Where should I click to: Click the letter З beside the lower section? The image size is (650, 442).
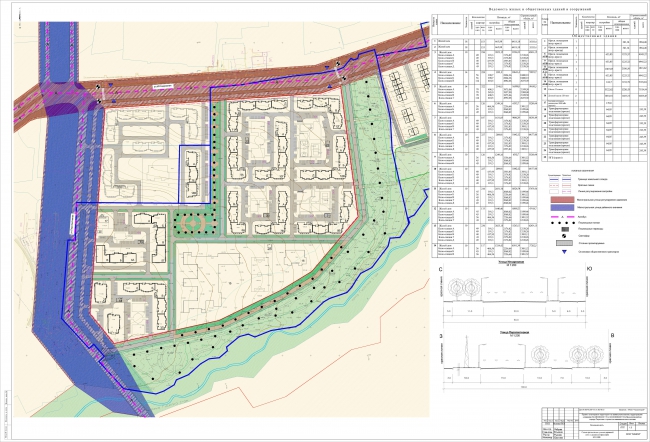(440, 336)
